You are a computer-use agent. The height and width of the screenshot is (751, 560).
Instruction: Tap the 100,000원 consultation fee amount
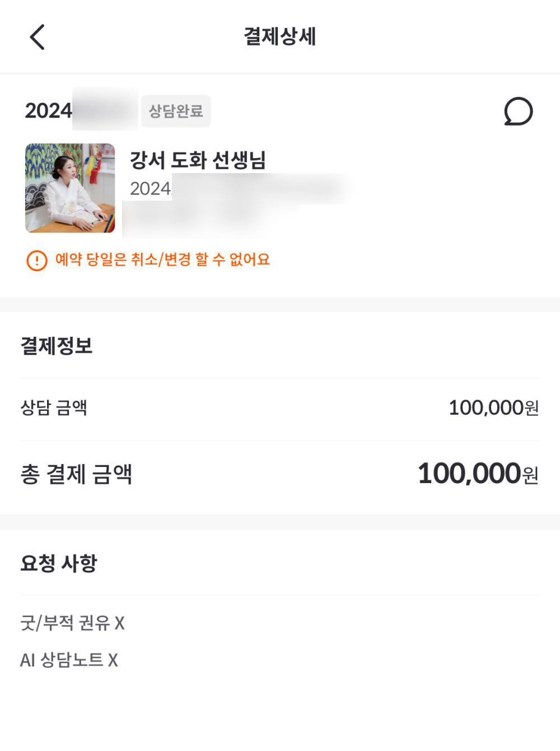tap(493, 407)
